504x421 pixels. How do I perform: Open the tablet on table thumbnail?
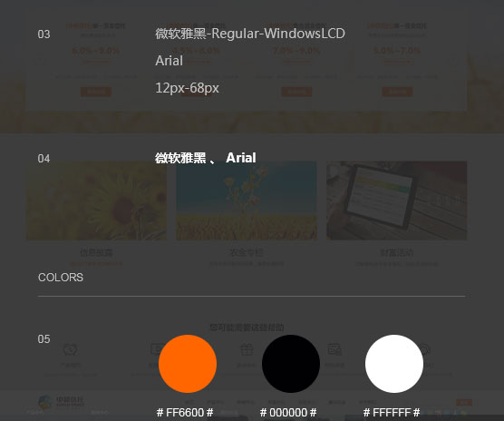pos(397,201)
